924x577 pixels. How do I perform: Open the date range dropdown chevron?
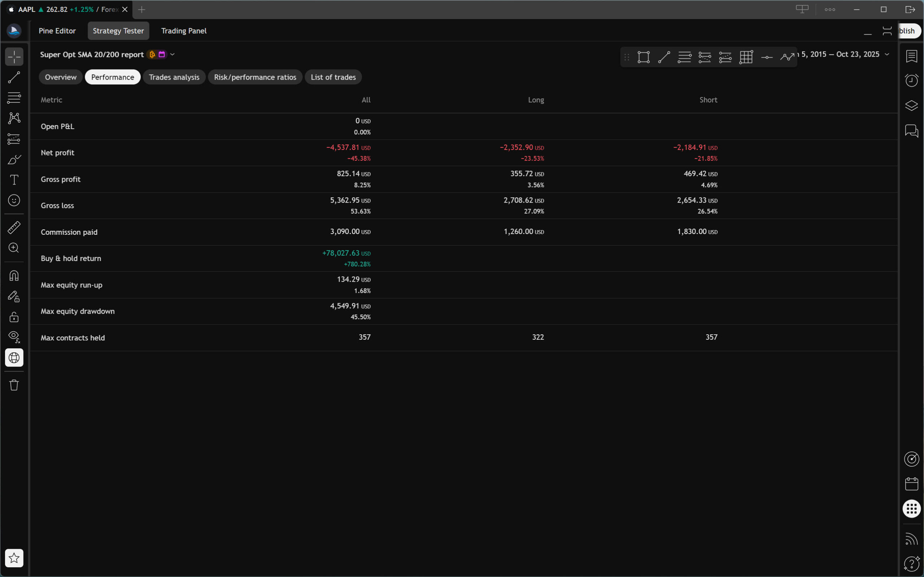point(887,54)
